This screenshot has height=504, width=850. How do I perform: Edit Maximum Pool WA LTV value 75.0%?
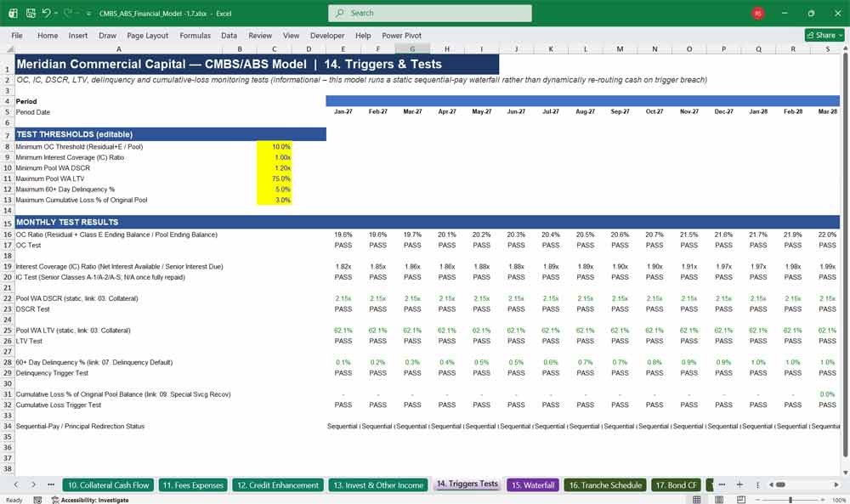pyautogui.click(x=275, y=178)
